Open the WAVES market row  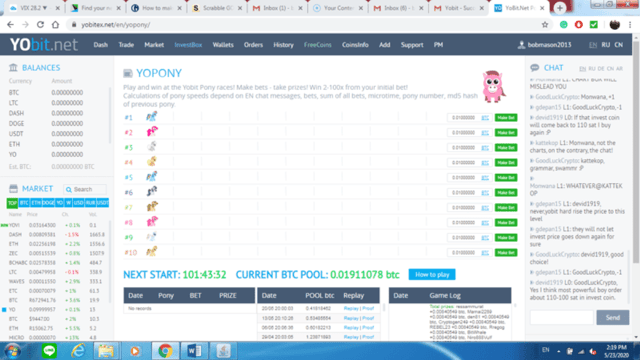pyautogui.click(x=56, y=282)
